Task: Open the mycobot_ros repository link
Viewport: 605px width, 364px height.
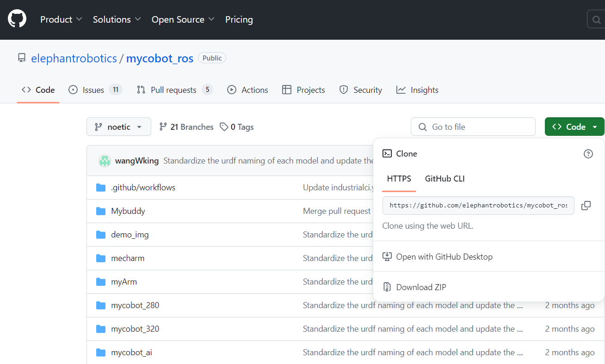Action: [x=160, y=59]
